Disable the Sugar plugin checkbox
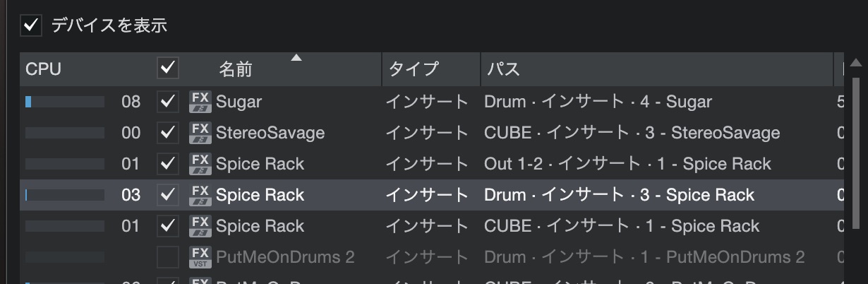The height and width of the screenshot is (284, 868). coord(167,102)
